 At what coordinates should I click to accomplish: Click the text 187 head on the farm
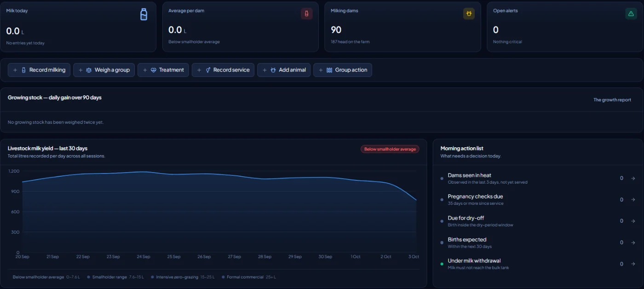pos(350,42)
